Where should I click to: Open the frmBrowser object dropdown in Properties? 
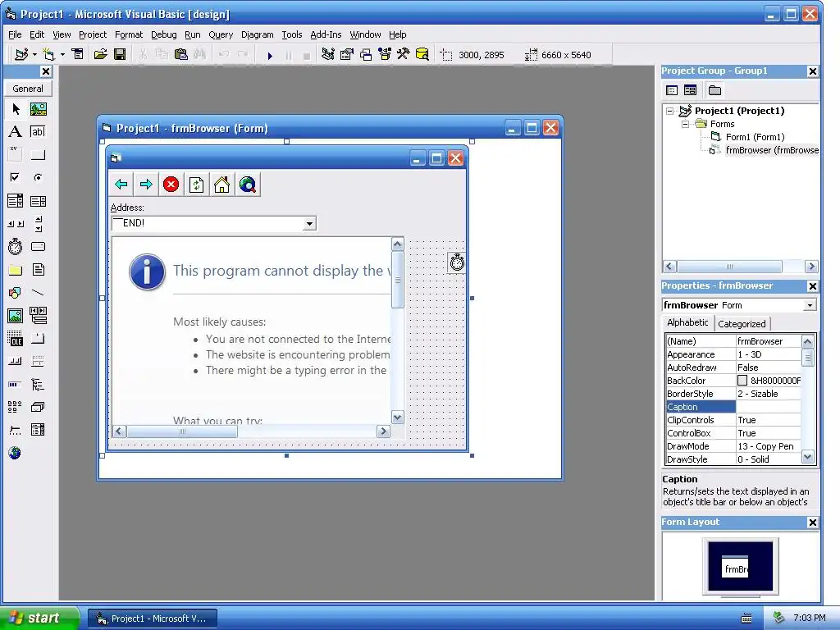(810, 305)
